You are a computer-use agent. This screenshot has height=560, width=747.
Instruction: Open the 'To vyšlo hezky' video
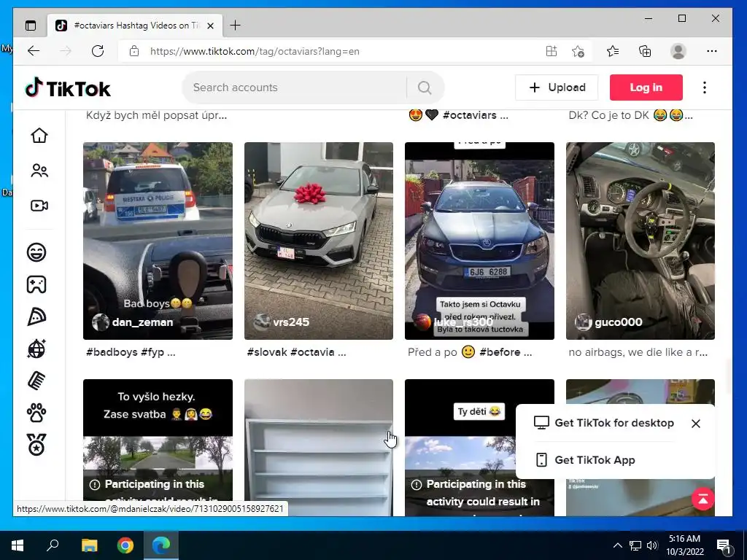tap(158, 448)
